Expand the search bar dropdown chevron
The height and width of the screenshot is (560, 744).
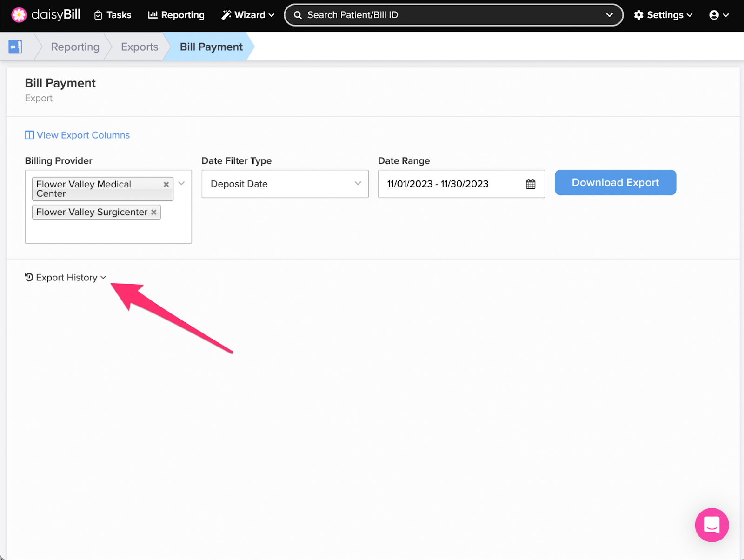(609, 15)
